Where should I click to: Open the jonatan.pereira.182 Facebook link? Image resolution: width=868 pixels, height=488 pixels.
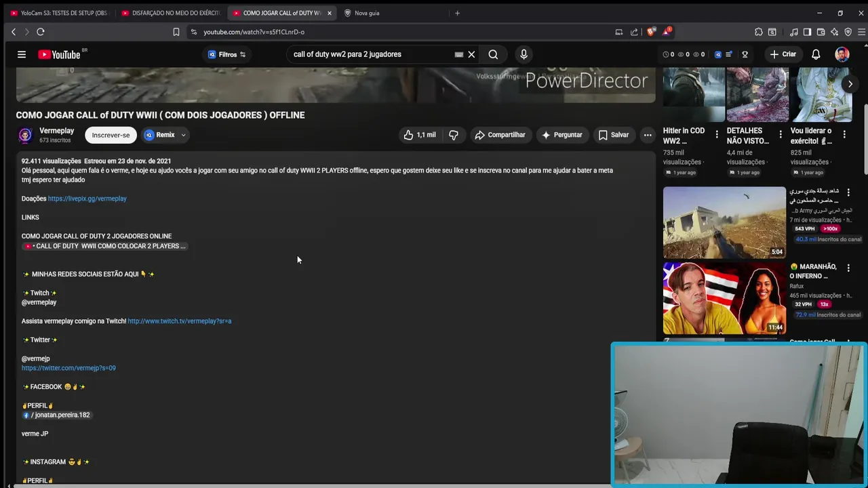pos(56,415)
